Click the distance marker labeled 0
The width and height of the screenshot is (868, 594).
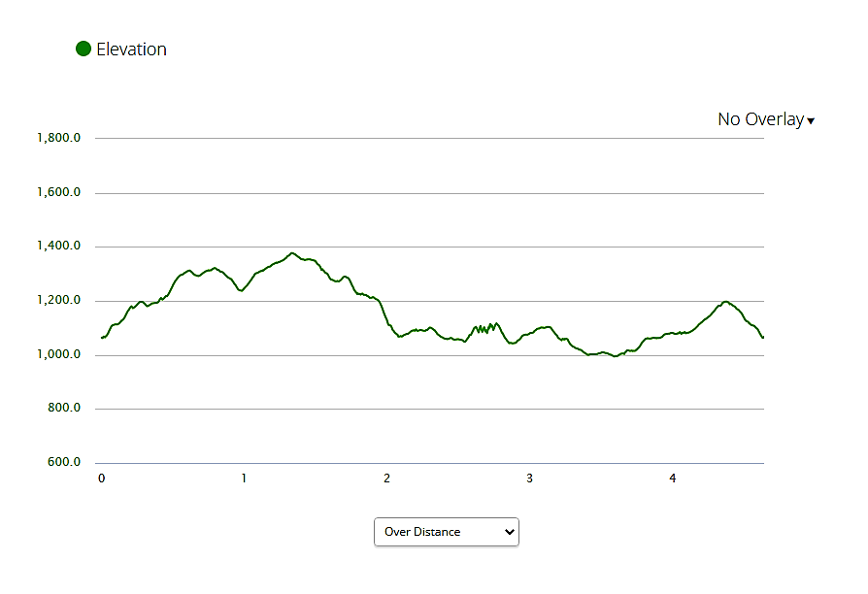(101, 478)
